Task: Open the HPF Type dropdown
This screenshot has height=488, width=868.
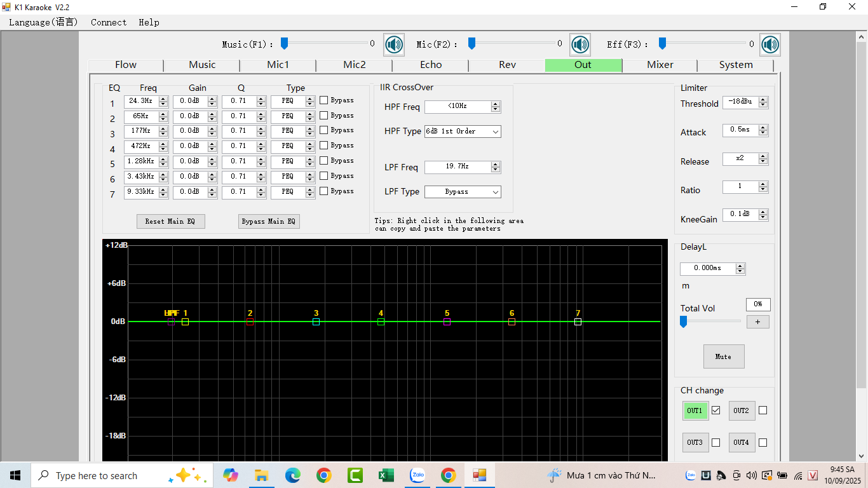Action: (463, 132)
